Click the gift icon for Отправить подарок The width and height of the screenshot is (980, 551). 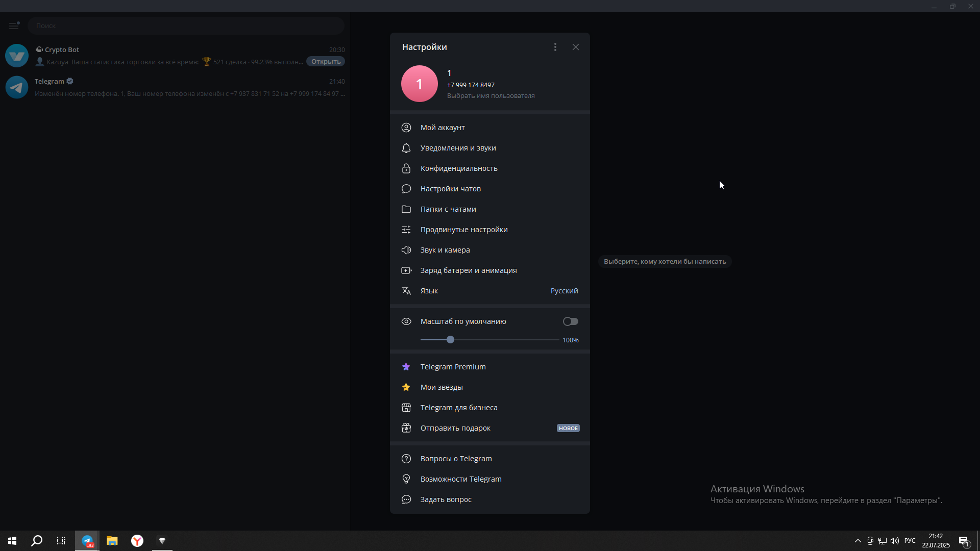406,428
